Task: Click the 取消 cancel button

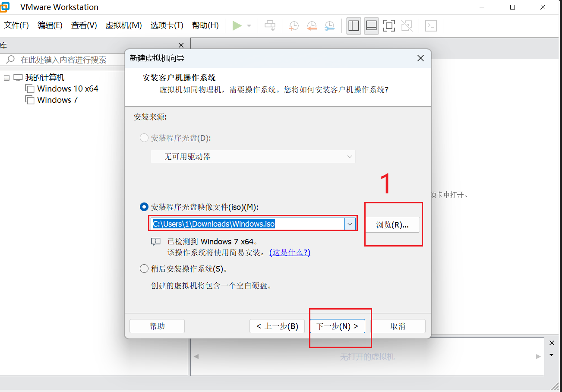Action: (x=398, y=326)
